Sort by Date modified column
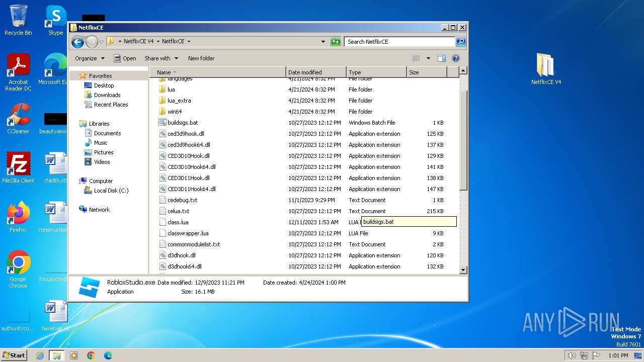The image size is (644, 362). [316, 72]
